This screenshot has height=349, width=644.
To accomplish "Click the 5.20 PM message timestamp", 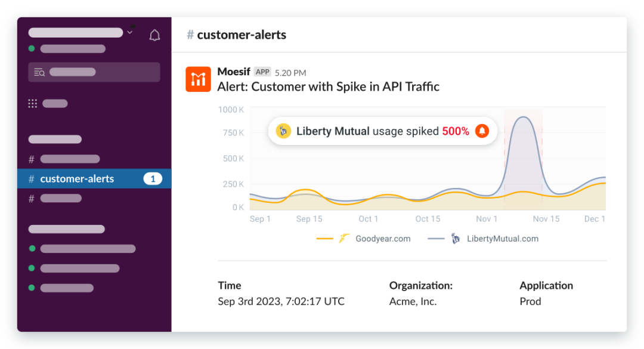I will 290,73.
